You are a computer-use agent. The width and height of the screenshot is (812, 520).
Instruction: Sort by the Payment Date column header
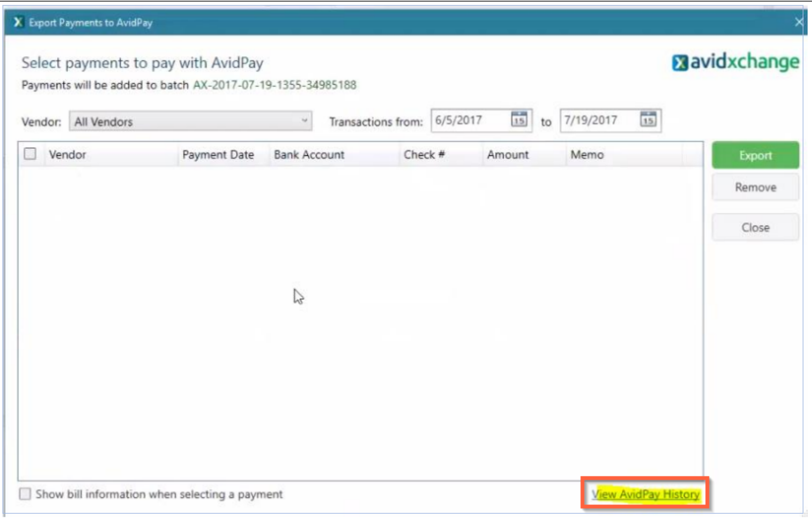pos(218,154)
